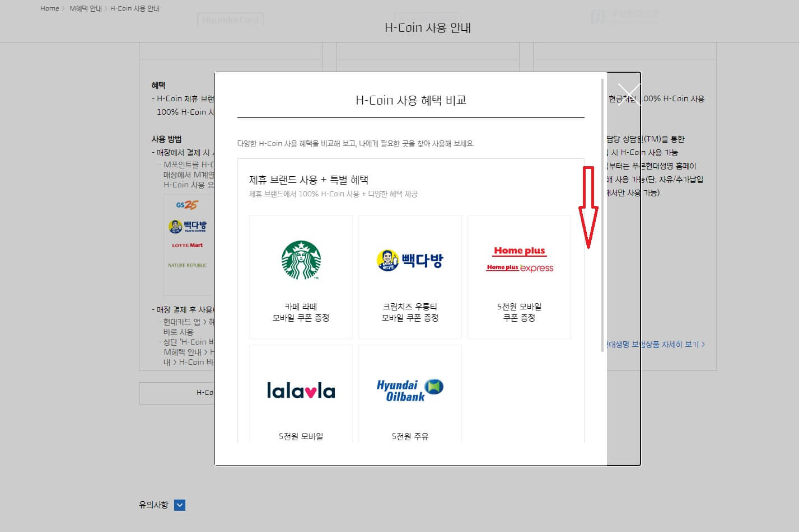The image size is (799, 532).
Task: Open H-Coin 사용 안내 breadcrumb
Action: [135, 8]
